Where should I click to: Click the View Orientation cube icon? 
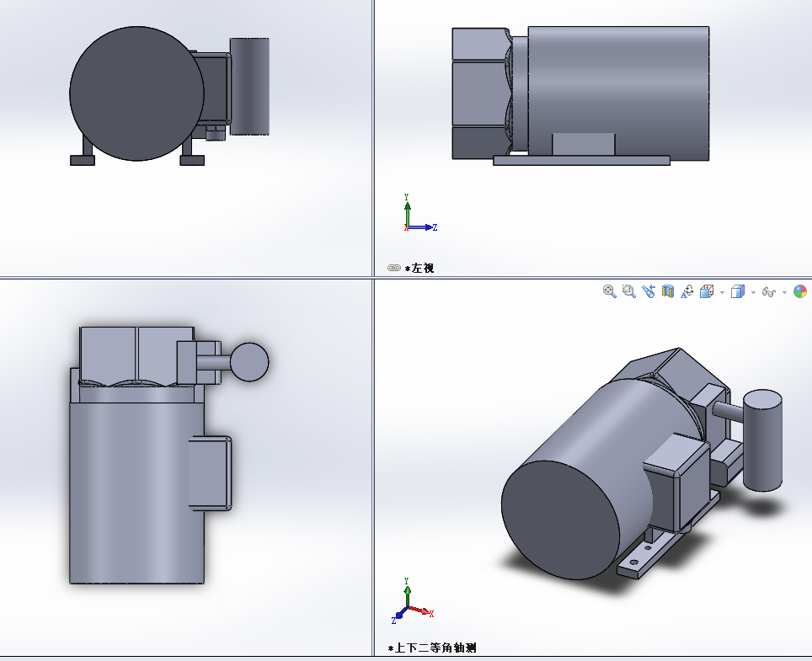coord(707,291)
